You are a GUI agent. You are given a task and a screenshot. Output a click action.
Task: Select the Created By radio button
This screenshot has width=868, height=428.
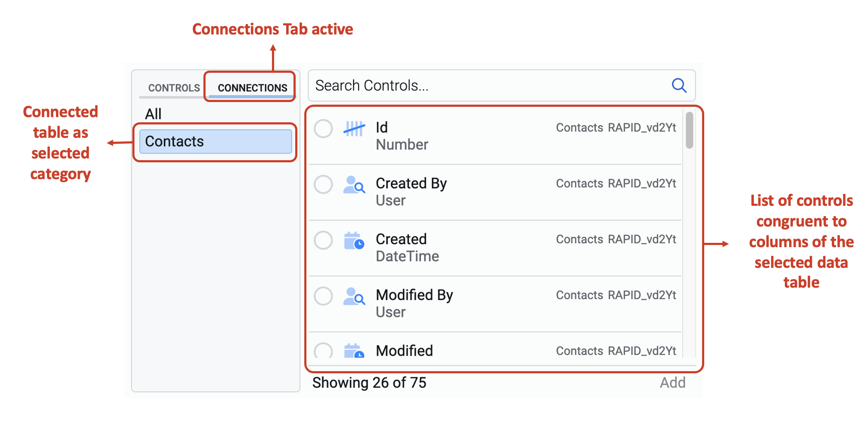323,184
